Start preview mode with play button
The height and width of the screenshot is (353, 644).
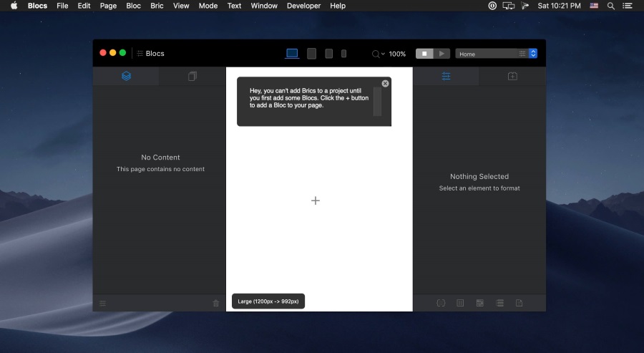441,54
